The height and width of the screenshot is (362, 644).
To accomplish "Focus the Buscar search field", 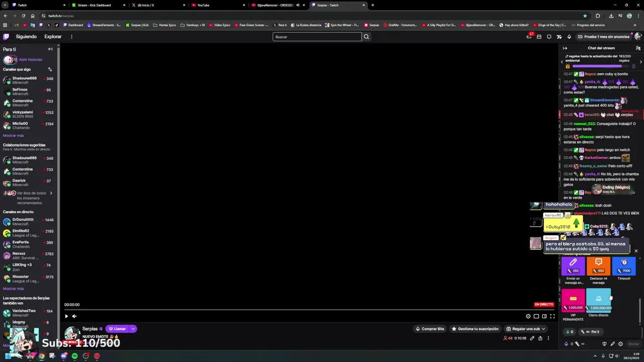I will [x=317, y=37].
